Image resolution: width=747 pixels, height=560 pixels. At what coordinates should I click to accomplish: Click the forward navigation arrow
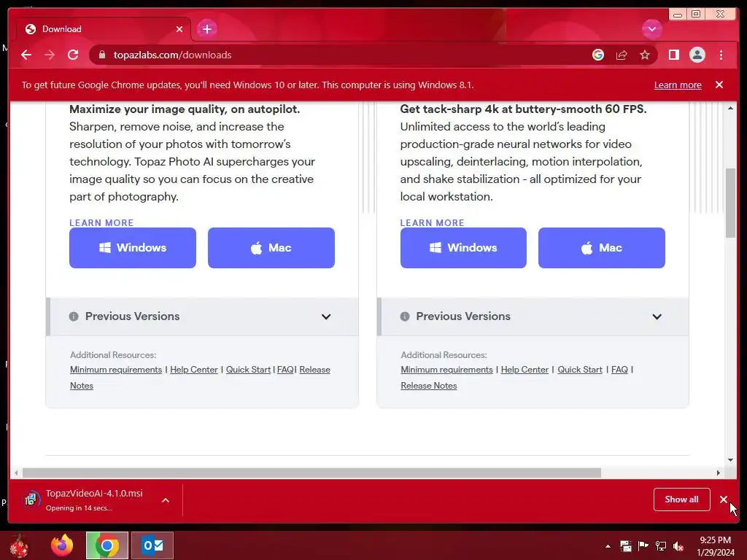[50, 55]
